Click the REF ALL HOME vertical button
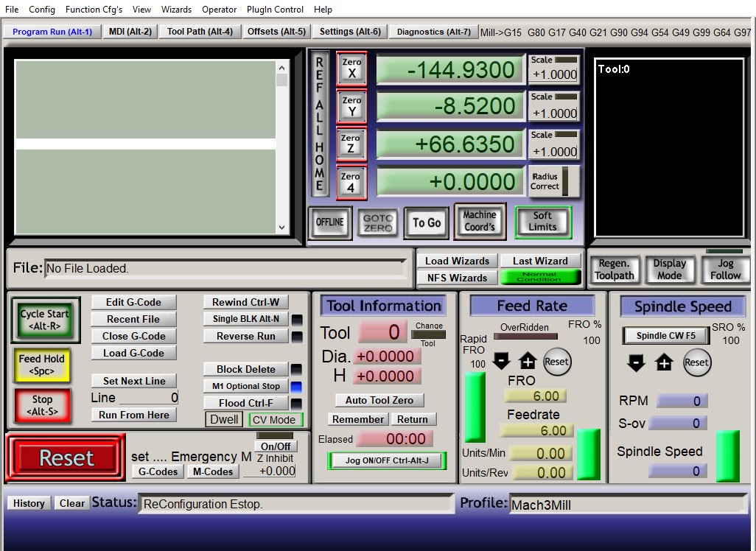 [319, 124]
